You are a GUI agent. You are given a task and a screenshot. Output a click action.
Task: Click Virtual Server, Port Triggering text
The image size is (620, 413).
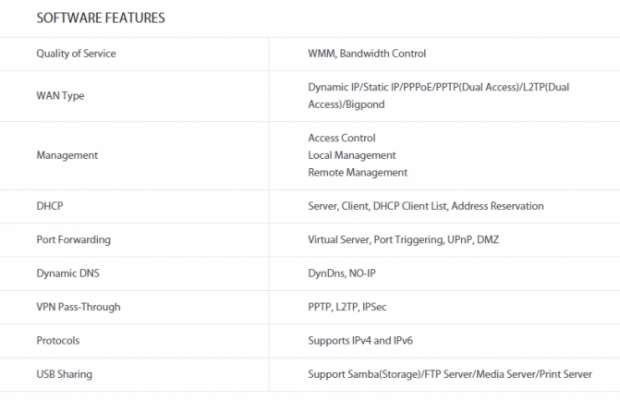point(403,240)
